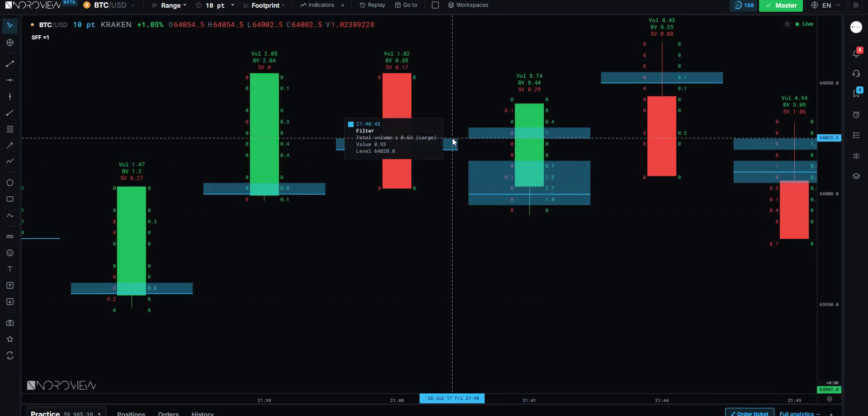Expand the Practice account dropdown
This screenshot has width=868, height=416.
point(66,413)
